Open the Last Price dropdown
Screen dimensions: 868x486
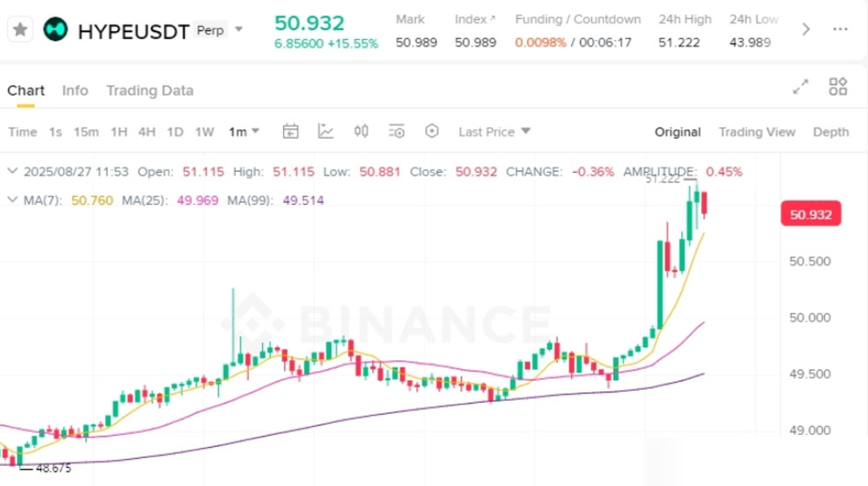(495, 132)
